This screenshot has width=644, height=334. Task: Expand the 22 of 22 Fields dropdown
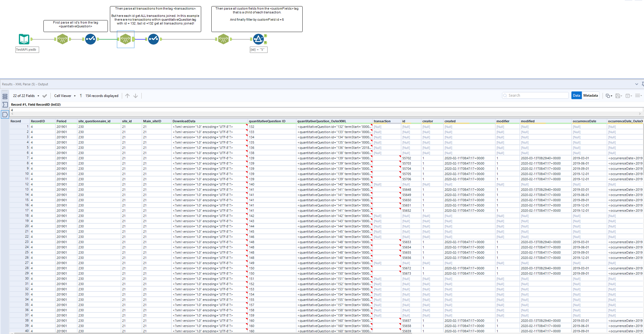(x=26, y=96)
